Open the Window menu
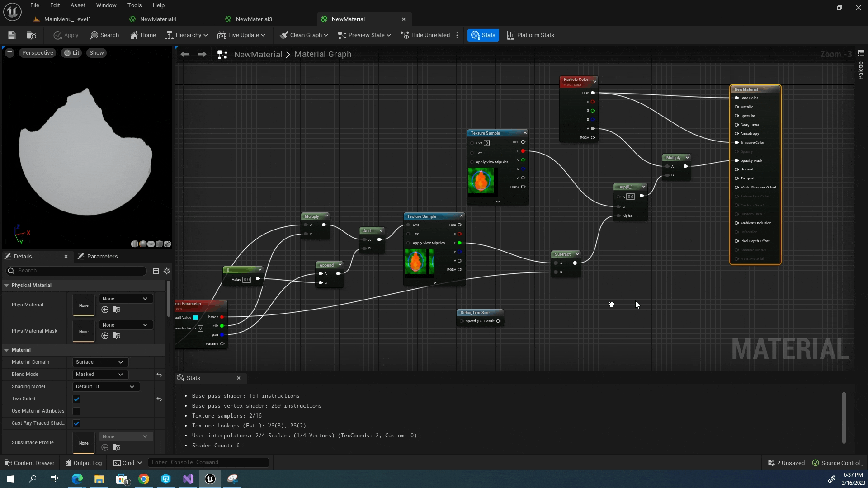The image size is (868, 488). (x=106, y=5)
